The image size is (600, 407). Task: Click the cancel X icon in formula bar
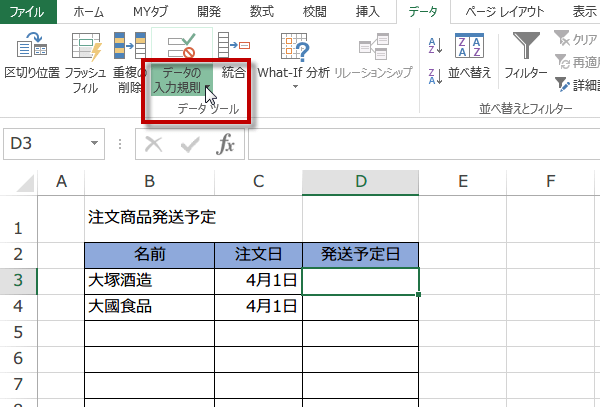coord(153,145)
